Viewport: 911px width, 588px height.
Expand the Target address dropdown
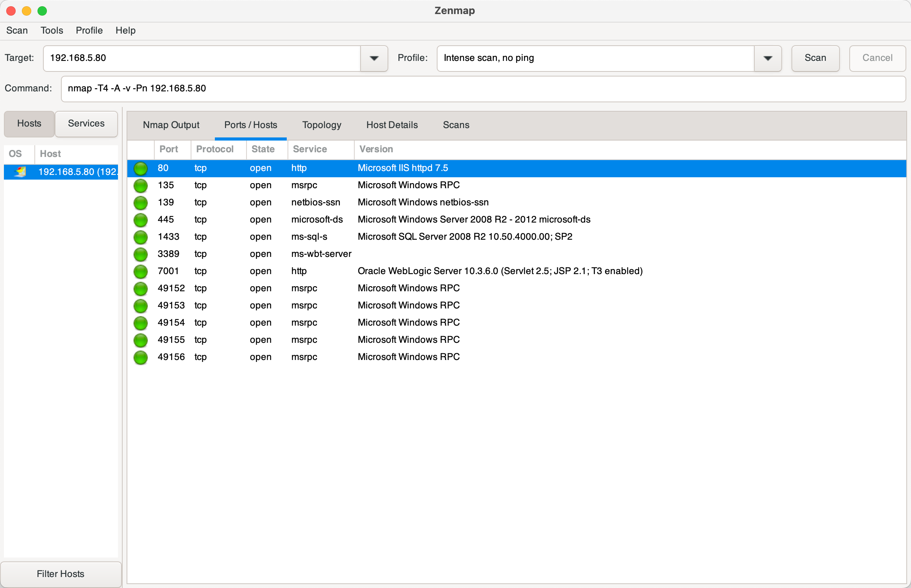[x=374, y=58]
